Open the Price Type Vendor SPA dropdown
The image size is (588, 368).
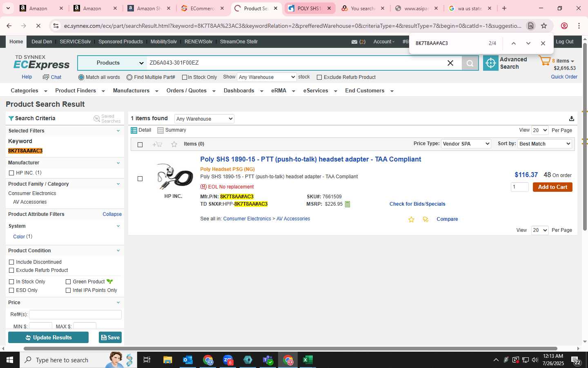coord(466,144)
